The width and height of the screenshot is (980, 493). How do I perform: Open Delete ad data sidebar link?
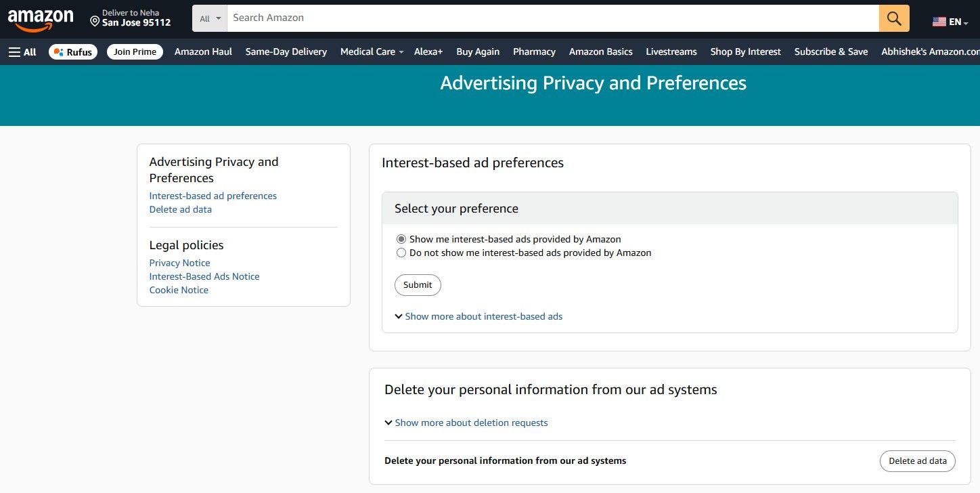coord(181,209)
